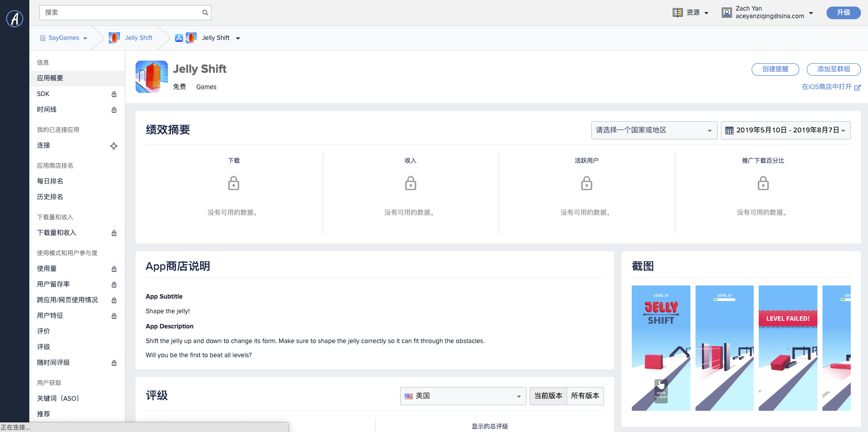Screen dimensions: 868x432
Task: Select 当前版本 version toggle
Action: click(x=548, y=396)
